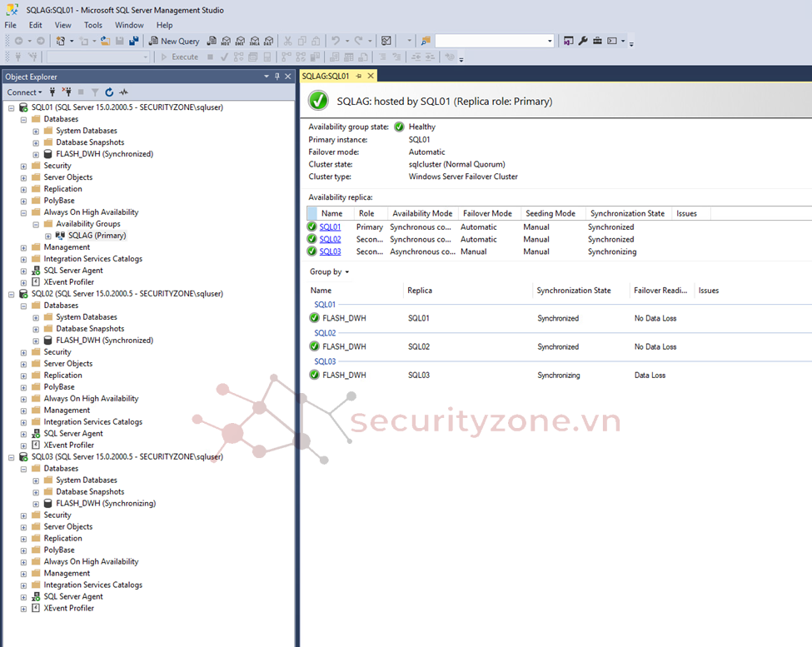Click the New Query toolbar button
The image size is (812, 647).
[x=174, y=41]
